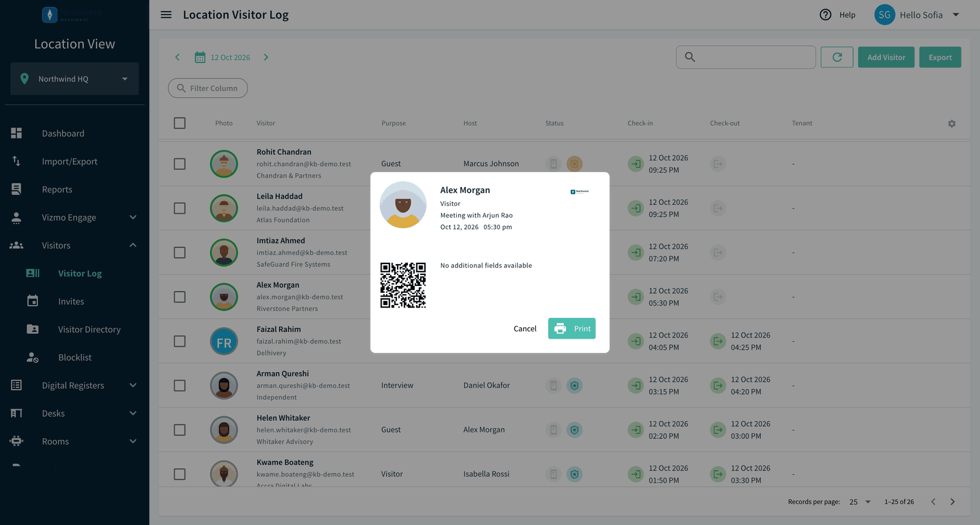The width and height of the screenshot is (980, 525).
Task: Open the Hello Sofia user menu
Action: pos(918,15)
